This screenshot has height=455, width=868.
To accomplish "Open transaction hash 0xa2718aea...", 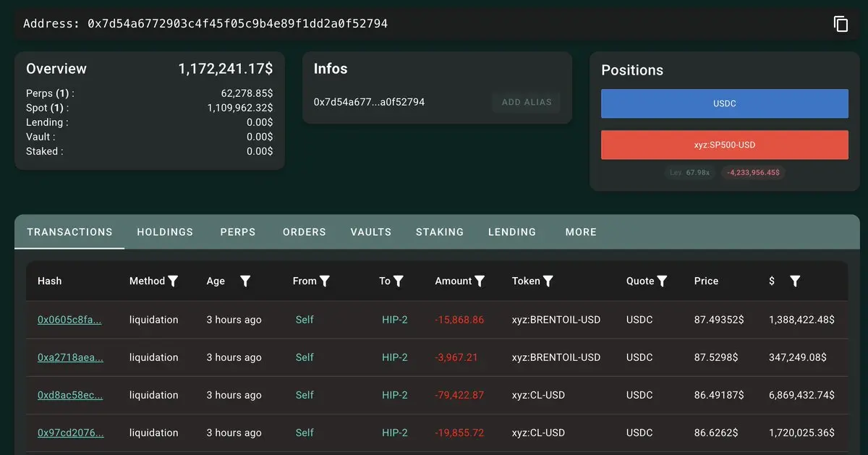I will point(70,357).
